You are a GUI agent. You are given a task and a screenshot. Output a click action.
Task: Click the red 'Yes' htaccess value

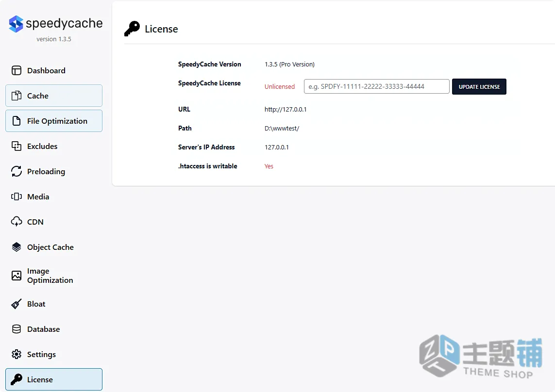pos(269,166)
